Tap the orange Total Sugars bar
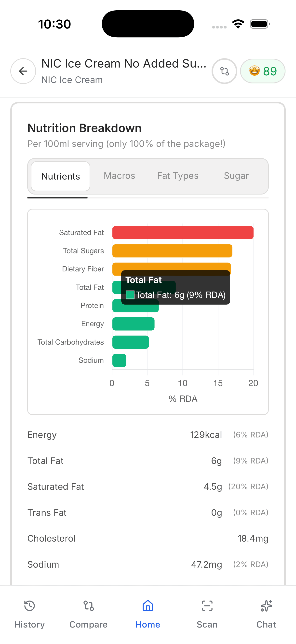Viewport: 296px width, 644px height. (172, 251)
